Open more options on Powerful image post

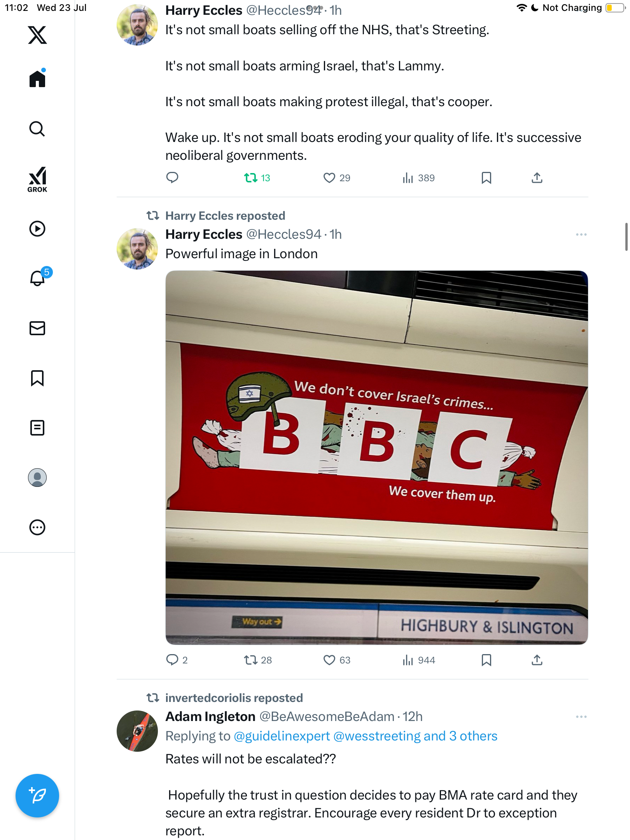pos(581,234)
